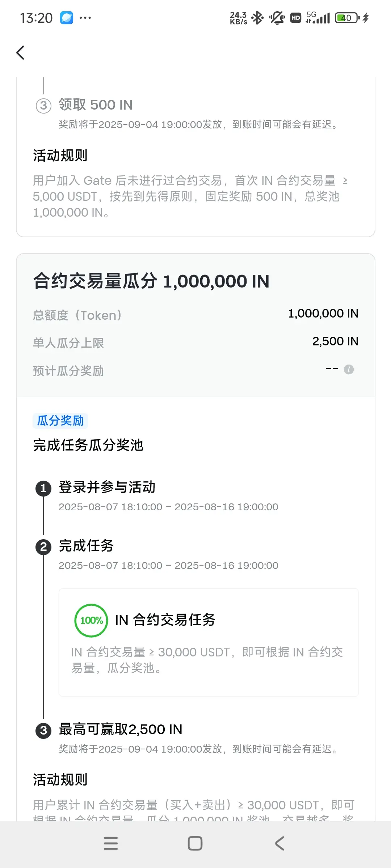Viewport: 391px width, 868px height.
Task: Tap the 合约交易量瓜分 1,000,000 IN heading
Action: pyautogui.click(x=151, y=281)
